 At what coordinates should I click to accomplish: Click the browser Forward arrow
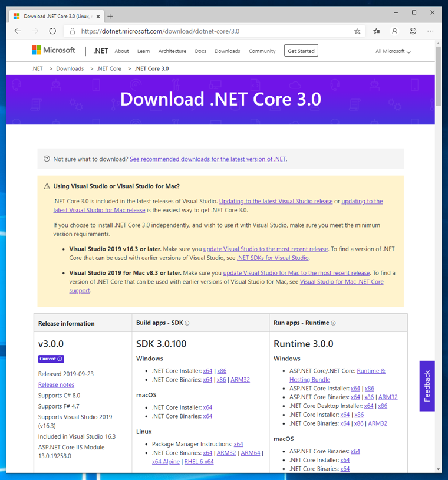click(x=35, y=31)
